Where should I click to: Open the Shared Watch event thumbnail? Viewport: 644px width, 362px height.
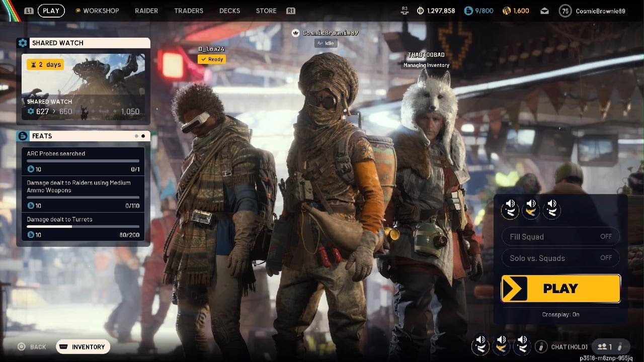click(x=83, y=86)
